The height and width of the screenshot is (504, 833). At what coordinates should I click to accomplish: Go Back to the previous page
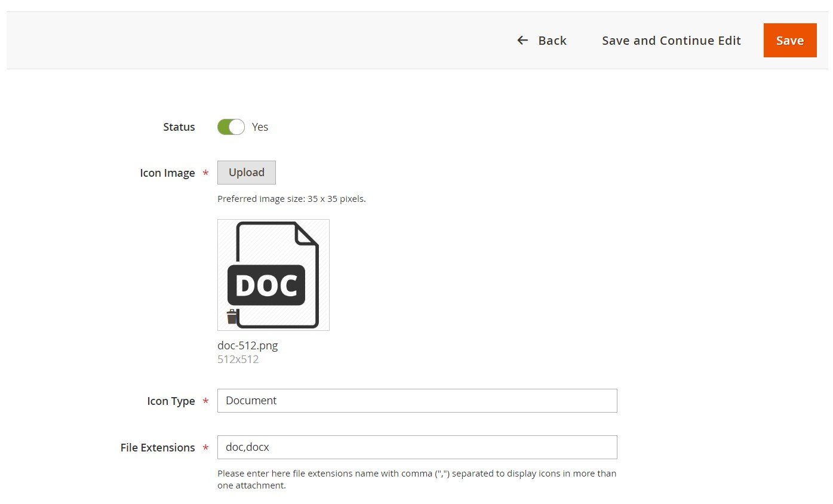pos(542,41)
